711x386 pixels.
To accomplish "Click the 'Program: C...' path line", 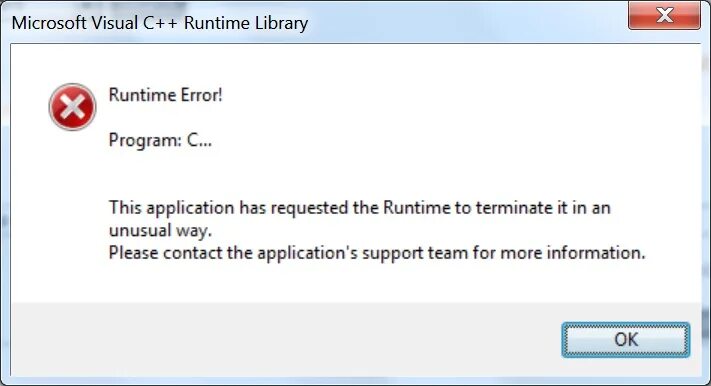I will pyautogui.click(x=160, y=141).
